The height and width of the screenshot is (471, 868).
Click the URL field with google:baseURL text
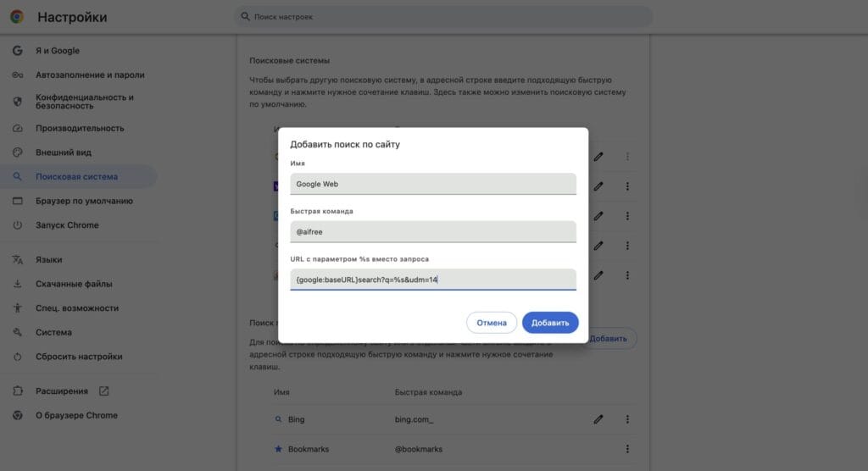(x=433, y=280)
